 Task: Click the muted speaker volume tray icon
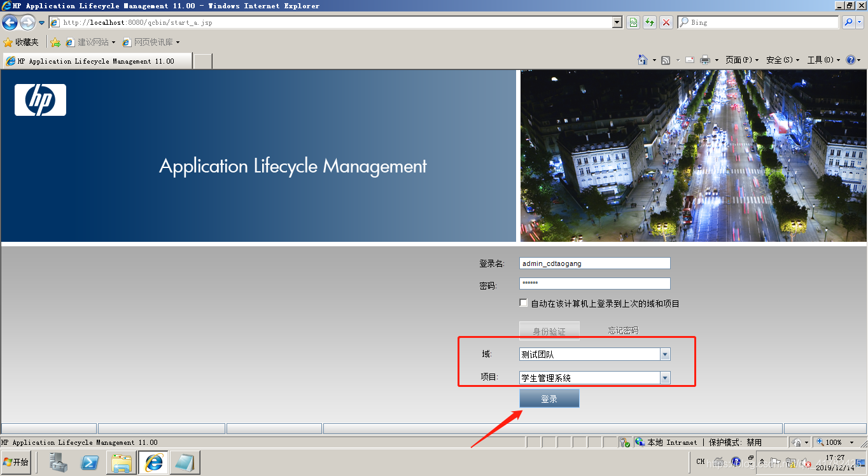pyautogui.click(x=806, y=462)
